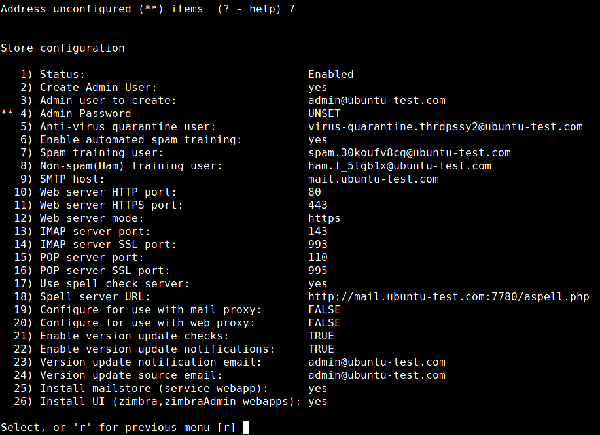Click the IMAP server SSL port 993 value
Viewport: 600px width, 435px height.
(x=318, y=245)
